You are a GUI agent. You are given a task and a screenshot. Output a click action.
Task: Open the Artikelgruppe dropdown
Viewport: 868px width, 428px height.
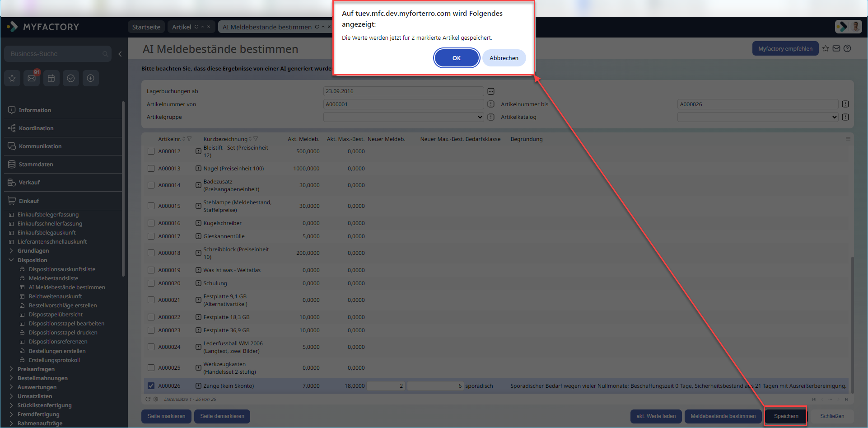[404, 117]
